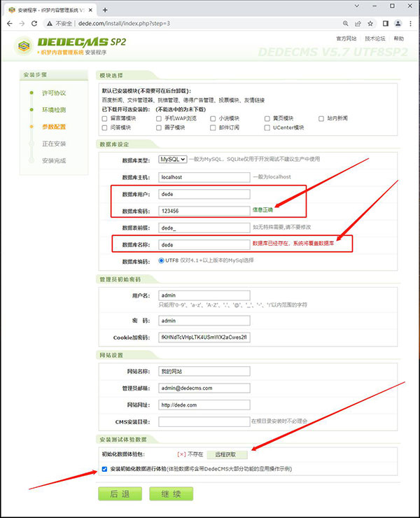Click the not-secure warning triangle icon
The height and width of the screenshot is (518, 420).
click(x=50, y=24)
